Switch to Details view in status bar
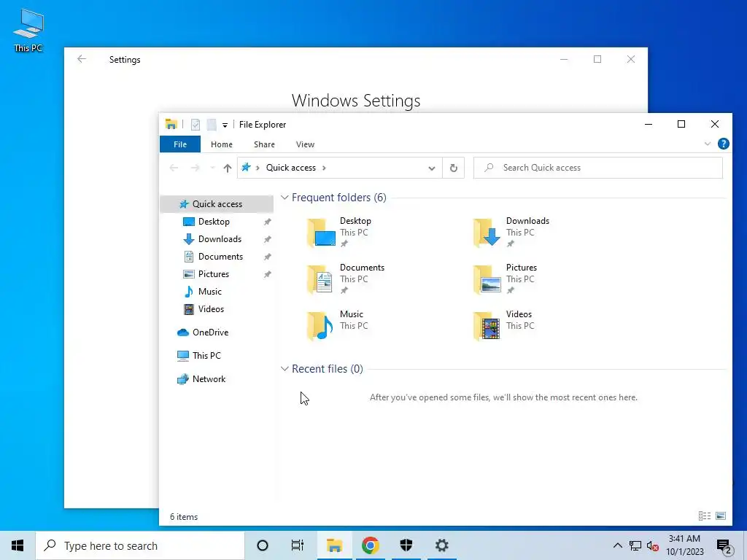The image size is (747, 560). coord(705,516)
